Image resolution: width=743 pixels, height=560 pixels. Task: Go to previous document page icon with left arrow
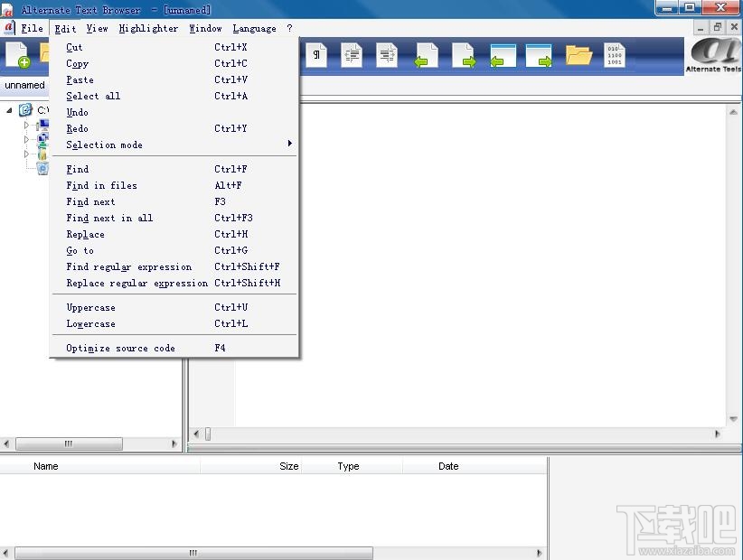point(427,55)
